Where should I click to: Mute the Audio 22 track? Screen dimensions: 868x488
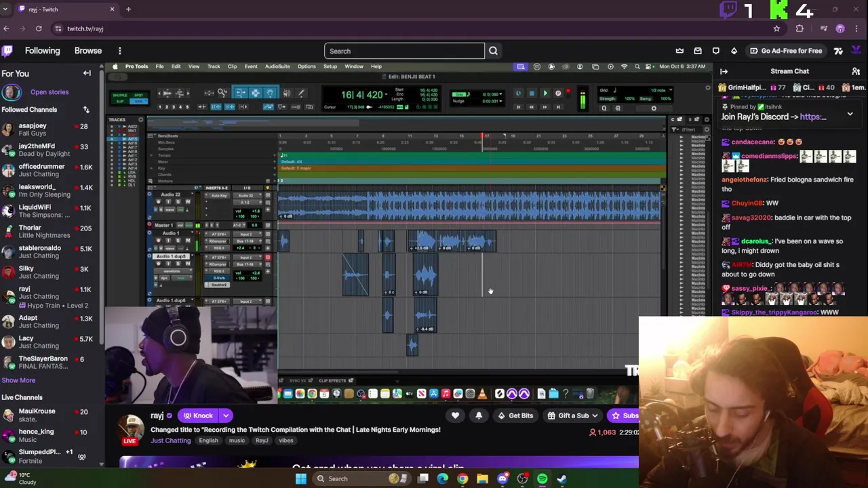point(188,202)
